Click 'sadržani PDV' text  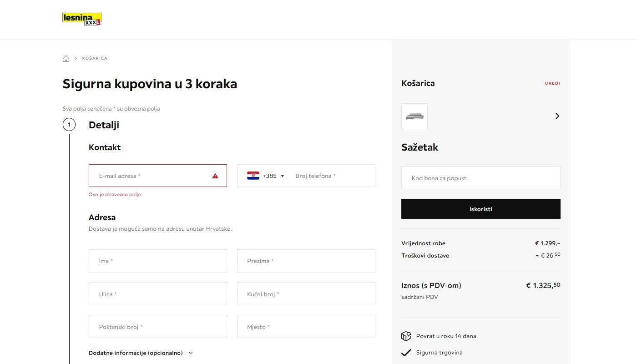pyautogui.click(x=420, y=297)
